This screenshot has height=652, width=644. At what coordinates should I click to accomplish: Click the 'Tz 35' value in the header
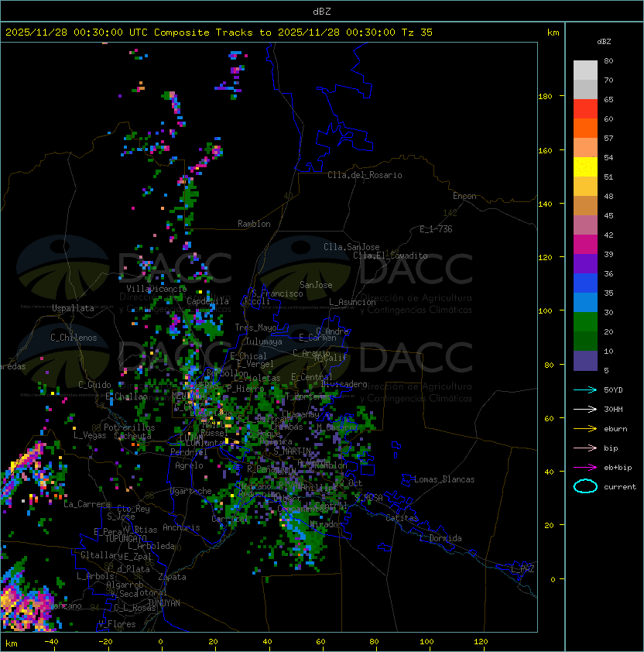[x=417, y=33]
